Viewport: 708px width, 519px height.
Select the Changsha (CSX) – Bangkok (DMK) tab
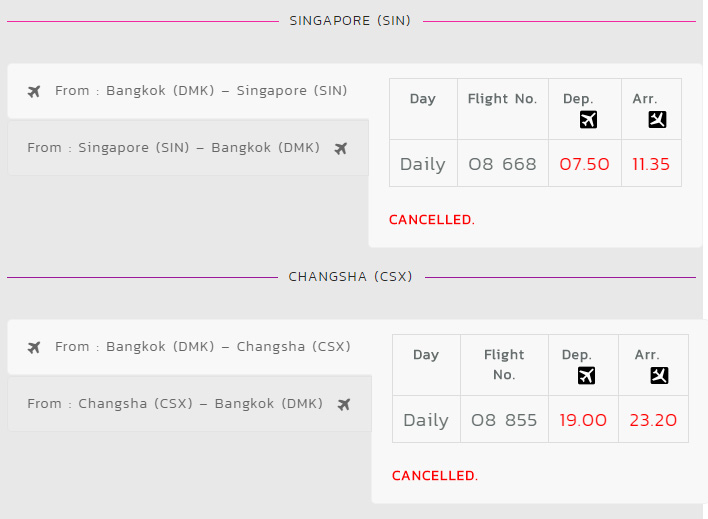tap(190, 404)
